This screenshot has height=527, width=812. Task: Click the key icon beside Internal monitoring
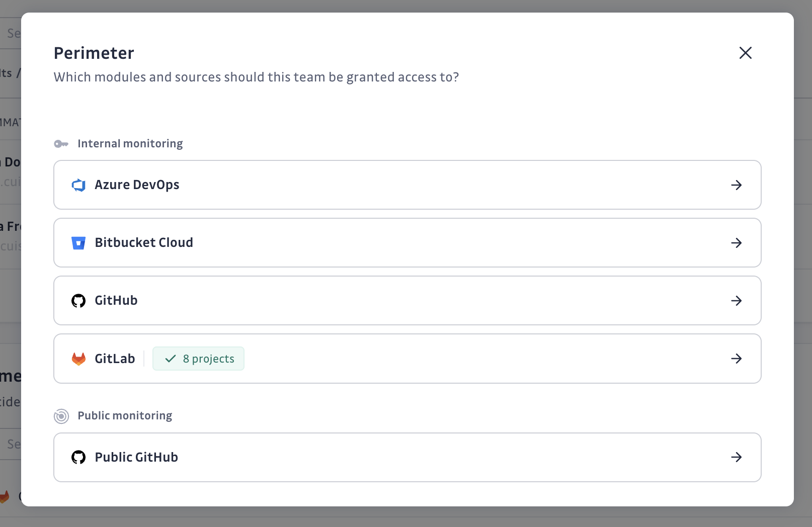[61, 144]
